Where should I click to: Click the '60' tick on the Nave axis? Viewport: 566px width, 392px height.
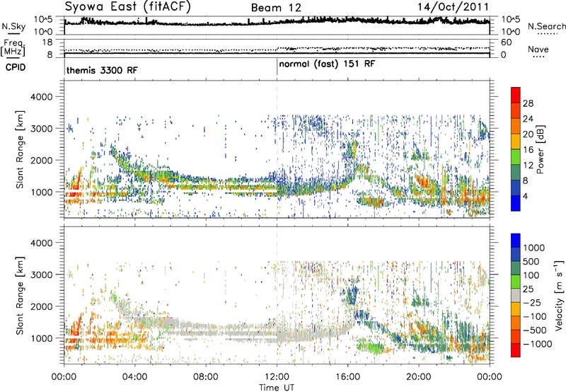[x=506, y=42]
